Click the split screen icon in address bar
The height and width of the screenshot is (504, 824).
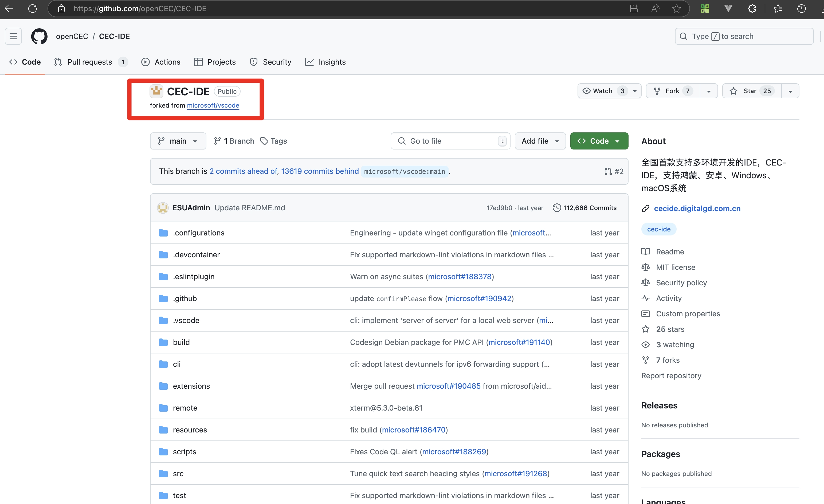(x=634, y=8)
